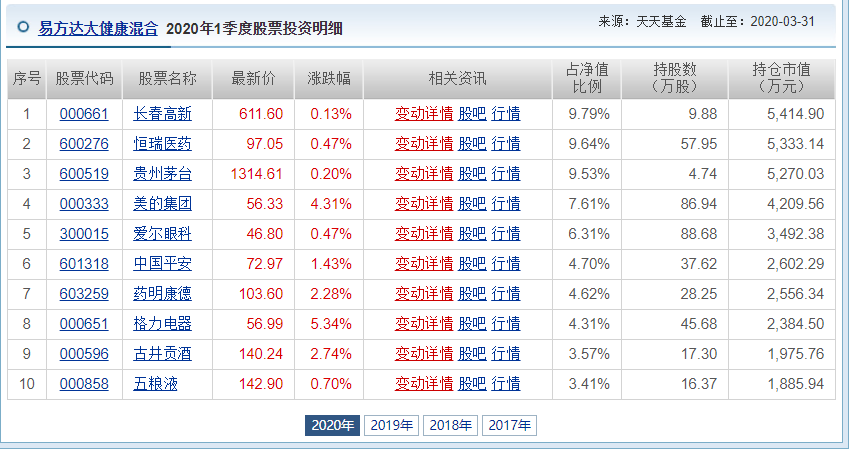View 变动详情 for 中国平安
Image resolution: width=853 pixels, height=451 pixels.
[x=424, y=264]
